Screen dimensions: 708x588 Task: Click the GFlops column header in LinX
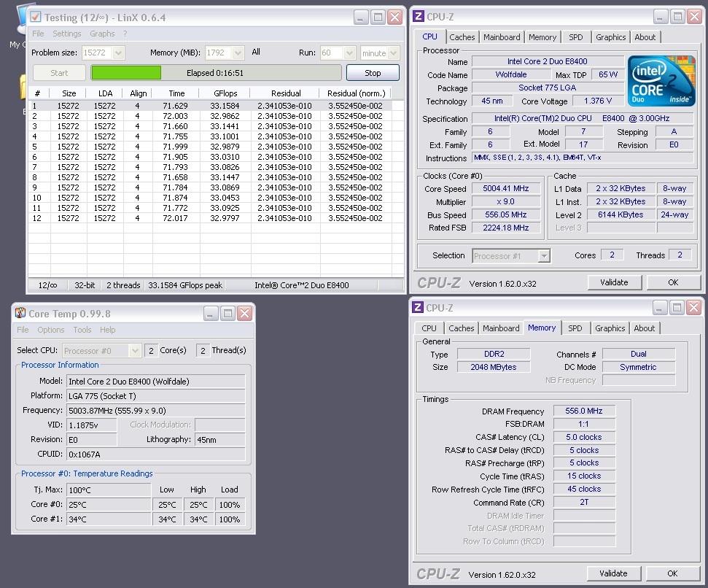coord(225,93)
